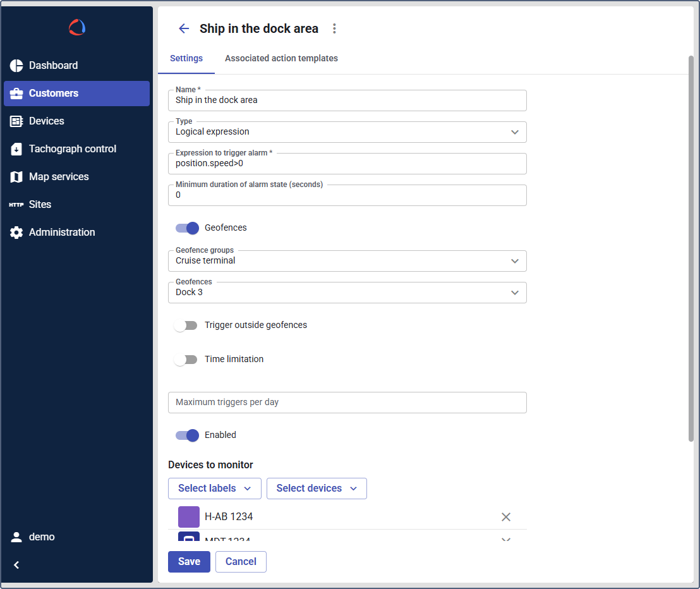
Task: Open Dashboard from the sidebar
Action: point(53,66)
